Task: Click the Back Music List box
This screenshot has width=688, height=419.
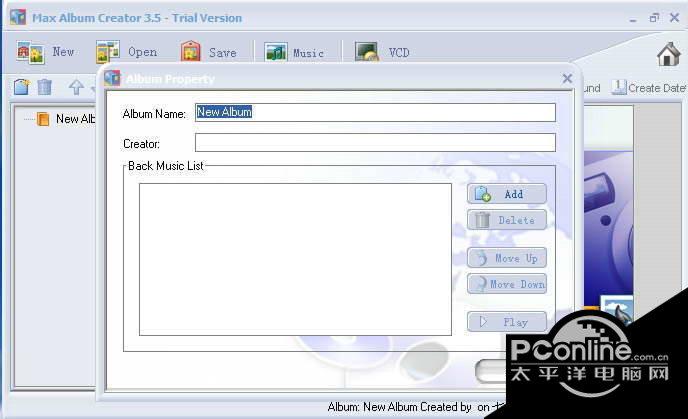Action: pyautogui.click(x=295, y=259)
